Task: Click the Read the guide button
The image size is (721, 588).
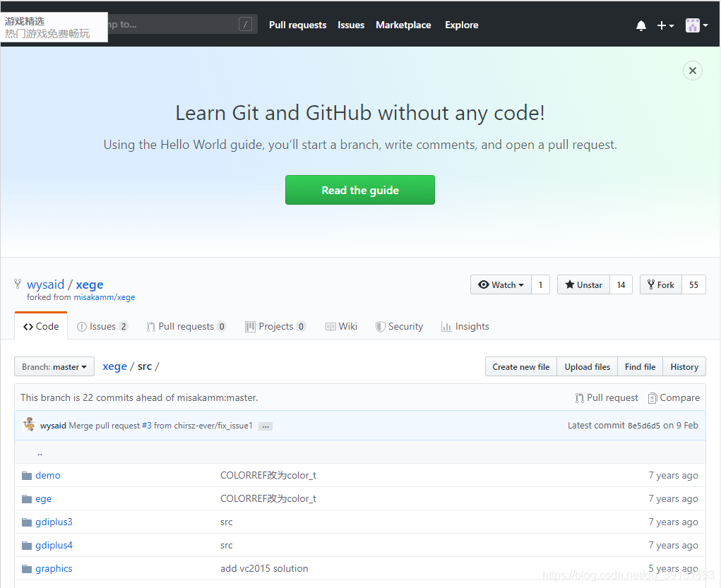Action: click(360, 190)
